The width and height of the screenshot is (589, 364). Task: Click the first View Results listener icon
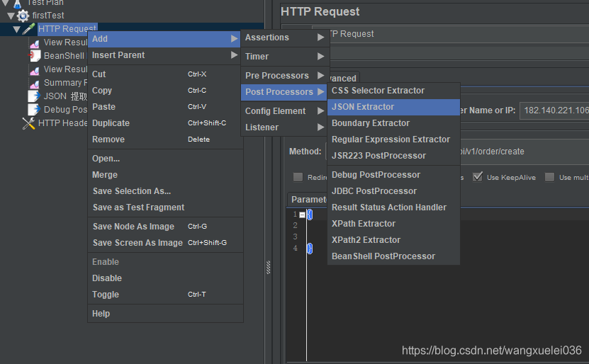(34, 43)
